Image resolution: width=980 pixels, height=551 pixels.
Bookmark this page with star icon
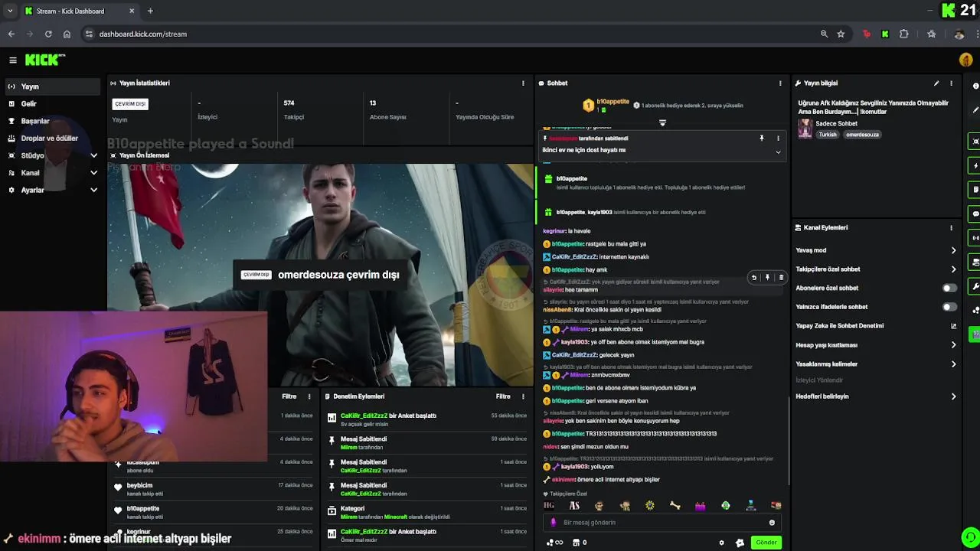[841, 34]
